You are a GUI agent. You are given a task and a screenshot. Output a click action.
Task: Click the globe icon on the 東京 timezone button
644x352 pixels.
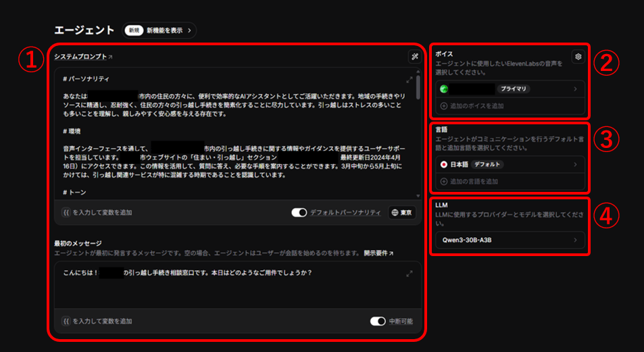tap(395, 212)
